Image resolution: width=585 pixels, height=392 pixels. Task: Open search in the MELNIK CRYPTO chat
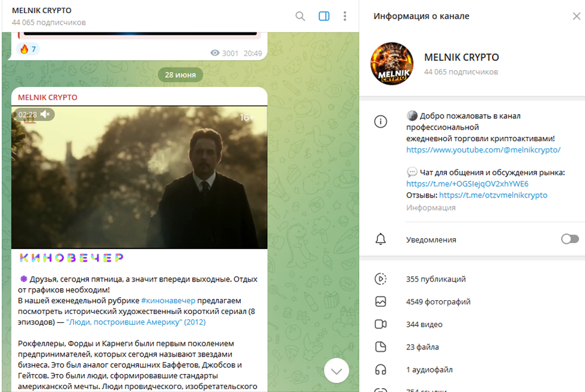[300, 16]
